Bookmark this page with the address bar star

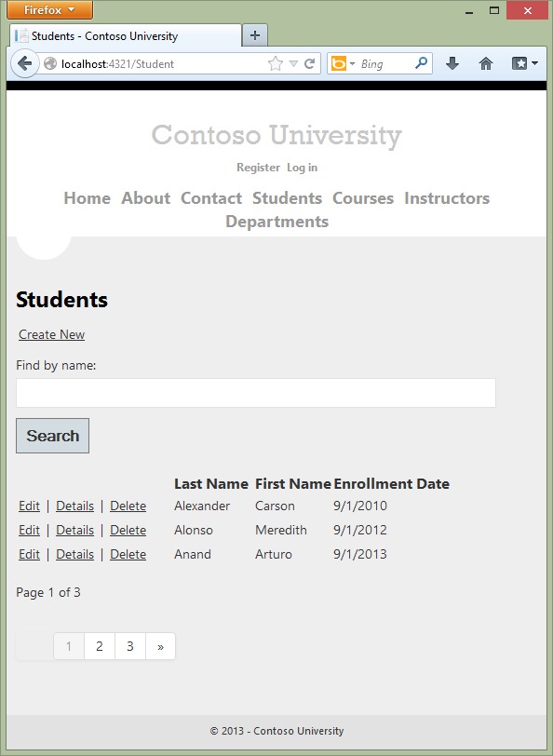tap(275, 62)
